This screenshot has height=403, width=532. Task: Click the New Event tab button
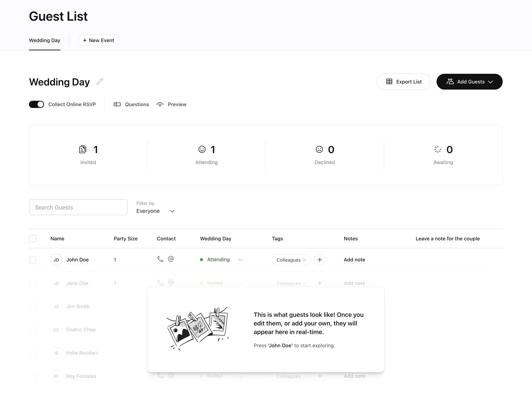(99, 40)
